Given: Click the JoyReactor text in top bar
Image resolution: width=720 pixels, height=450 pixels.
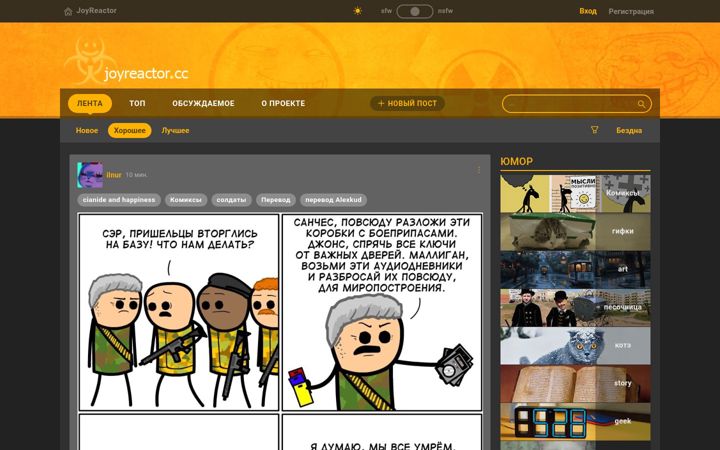Looking at the screenshot, I should pos(96,11).
